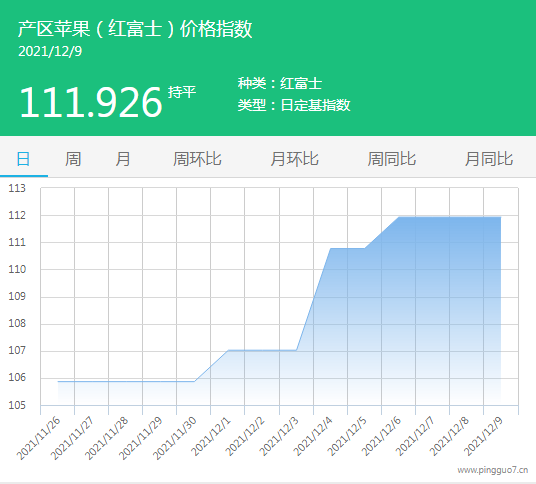Click the 种类：红富士 label
Viewport: 536px width, 484px height.
280,84
